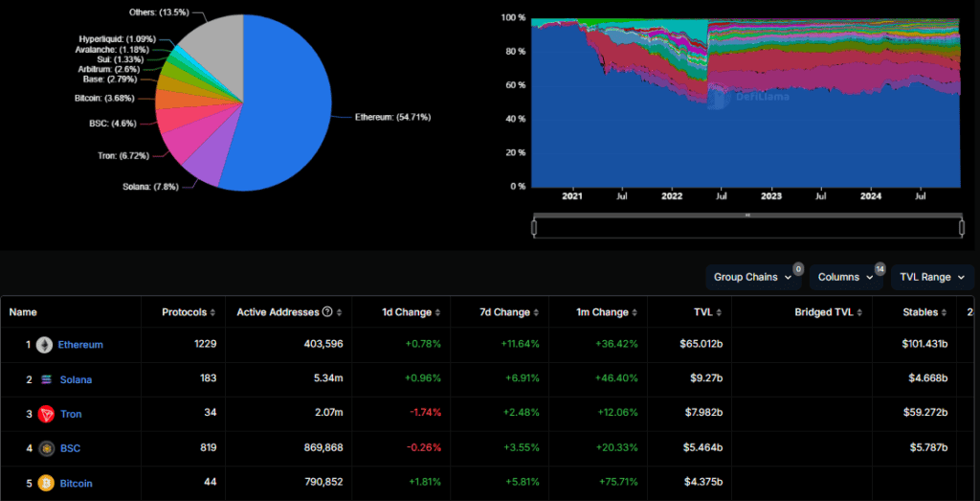This screenshot has height=501, width=980.
Task: Sort table by TVL column arrows
Action: pyautogui.click(x=718, y=312)
